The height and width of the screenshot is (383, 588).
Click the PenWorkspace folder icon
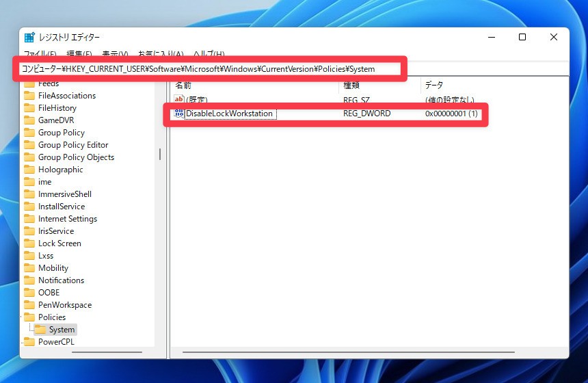tap(29, 305)
